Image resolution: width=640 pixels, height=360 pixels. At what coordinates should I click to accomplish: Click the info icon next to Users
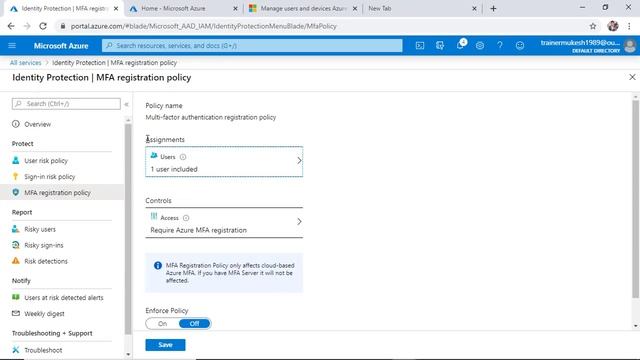click(183, 157)
